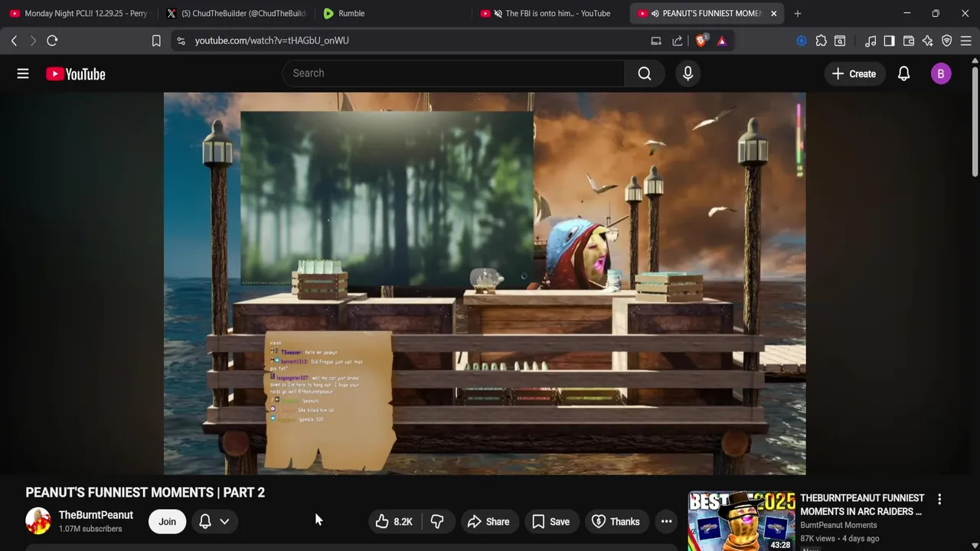Open the media playlist music note icon
980x551 pixels.
point(871,41)
